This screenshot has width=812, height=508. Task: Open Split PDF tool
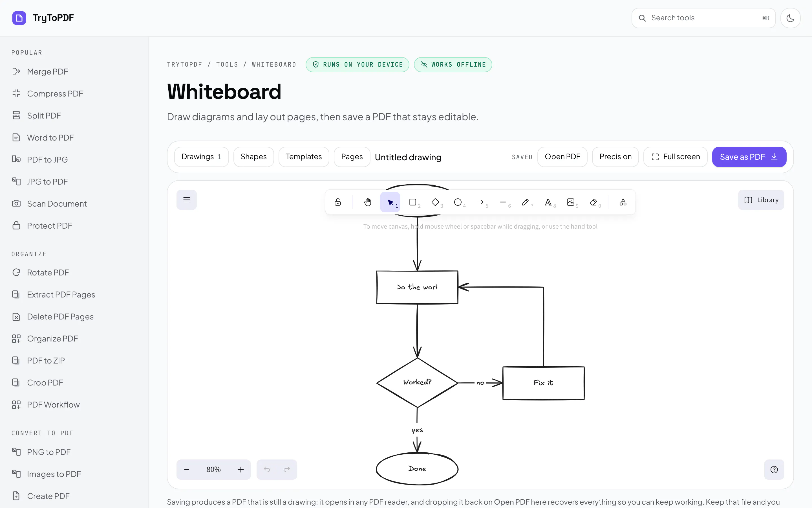click(x=74, y=116)
